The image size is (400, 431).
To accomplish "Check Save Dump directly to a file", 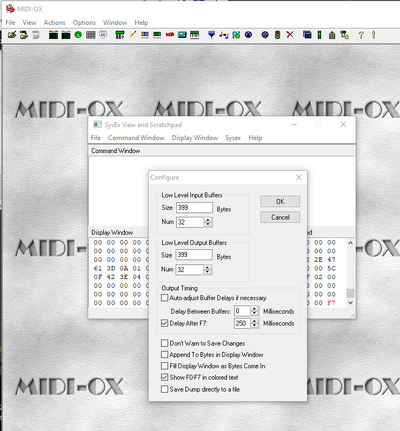I will (x=164, y=389).
